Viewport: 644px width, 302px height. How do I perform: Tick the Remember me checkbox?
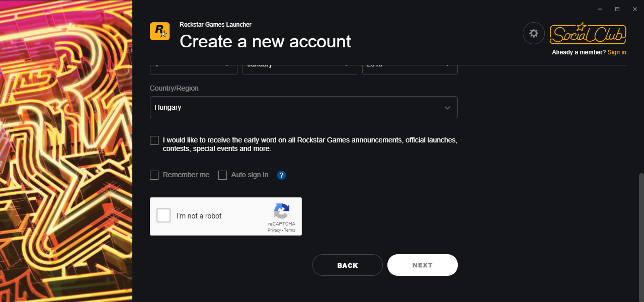coord(154,175)
